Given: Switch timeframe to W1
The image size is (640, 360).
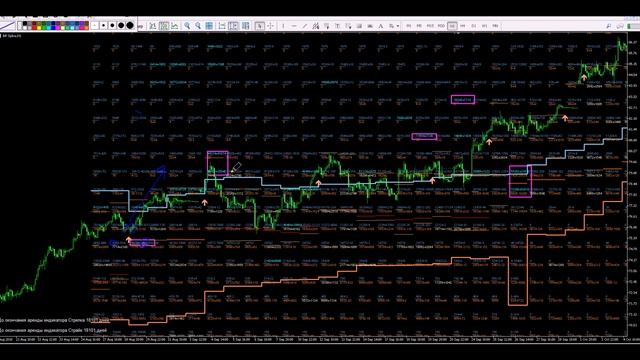Looking at the screenshot, I should (x=484, y=26).
